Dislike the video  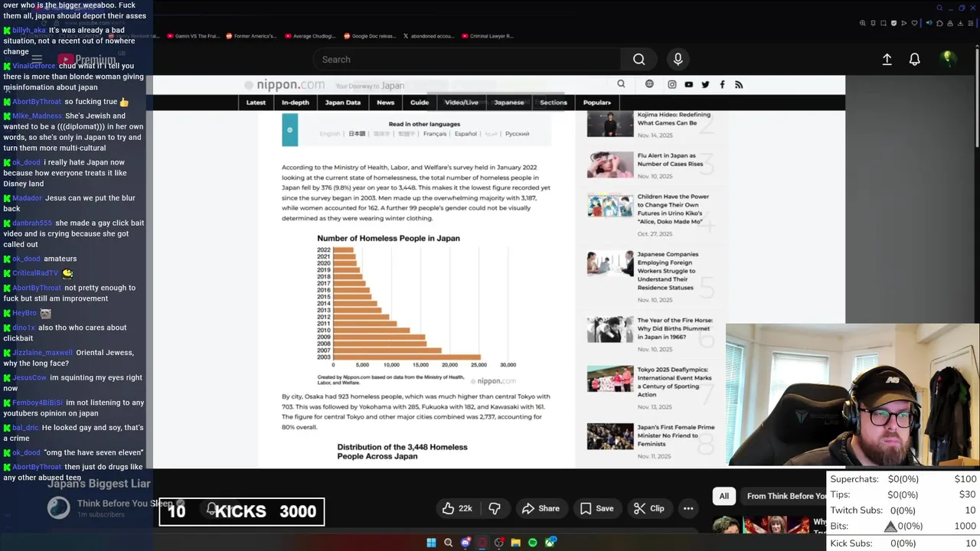(495, 508)
